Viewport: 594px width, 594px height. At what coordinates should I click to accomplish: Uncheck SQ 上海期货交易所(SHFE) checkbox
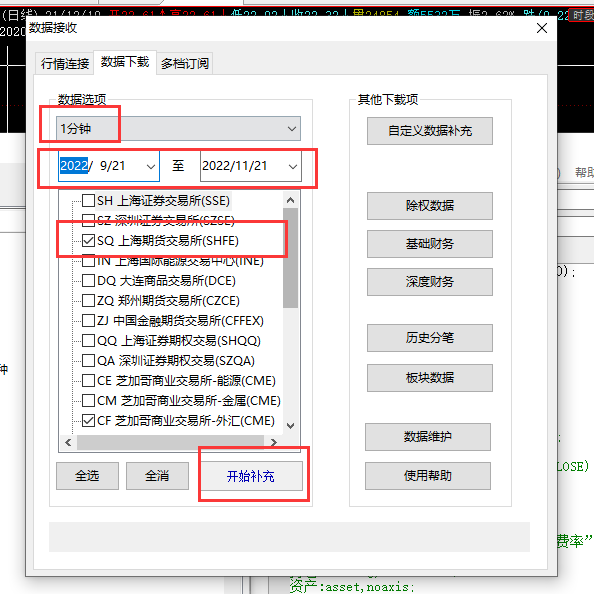88,241
